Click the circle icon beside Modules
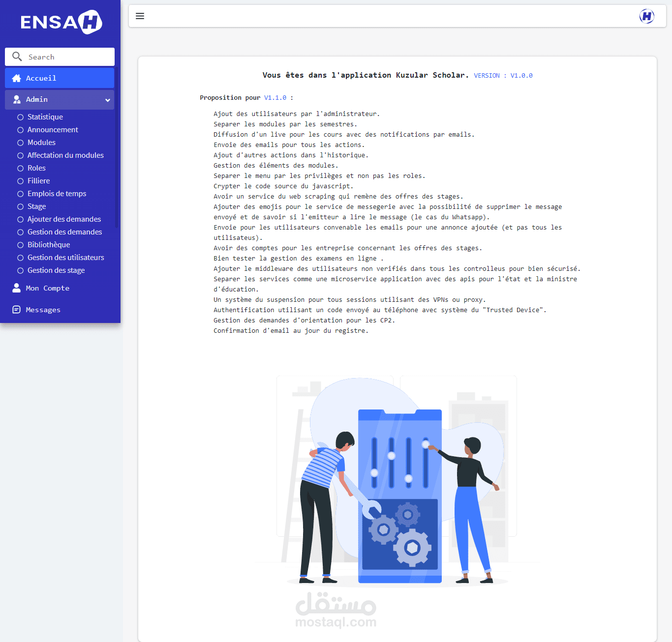This screenshot has width=672, height=642. pyautogui.click(x=20, y=143)
